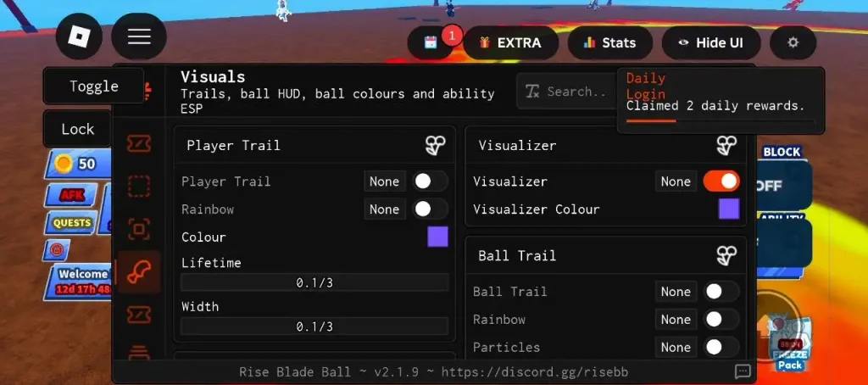Enable the Particles toggle
The width and height of the screenshot is (868, 385).
point(721,347)
